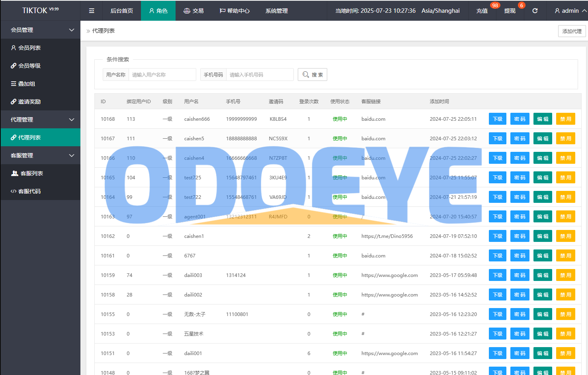Open the 系统管理 top menu
The height and width of the screenshot is (375, 588).
276,11
